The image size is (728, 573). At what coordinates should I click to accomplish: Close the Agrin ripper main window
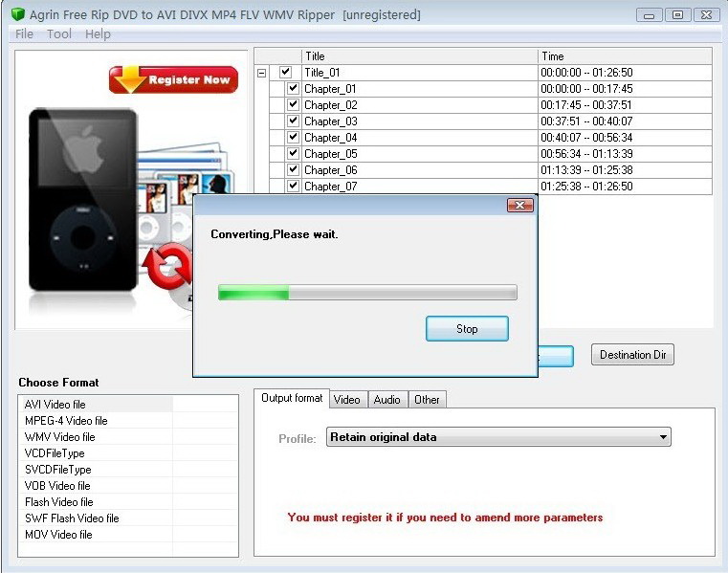(706, 15)
